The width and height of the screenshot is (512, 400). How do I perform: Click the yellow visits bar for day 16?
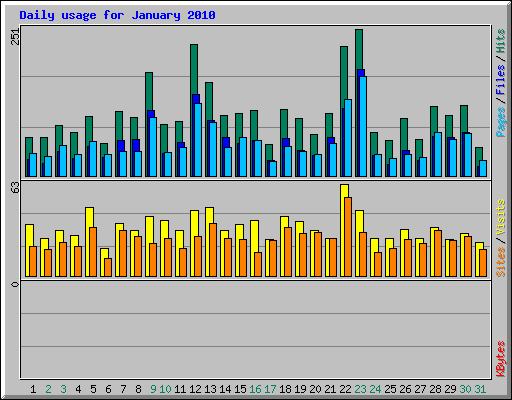coord(254,236)
